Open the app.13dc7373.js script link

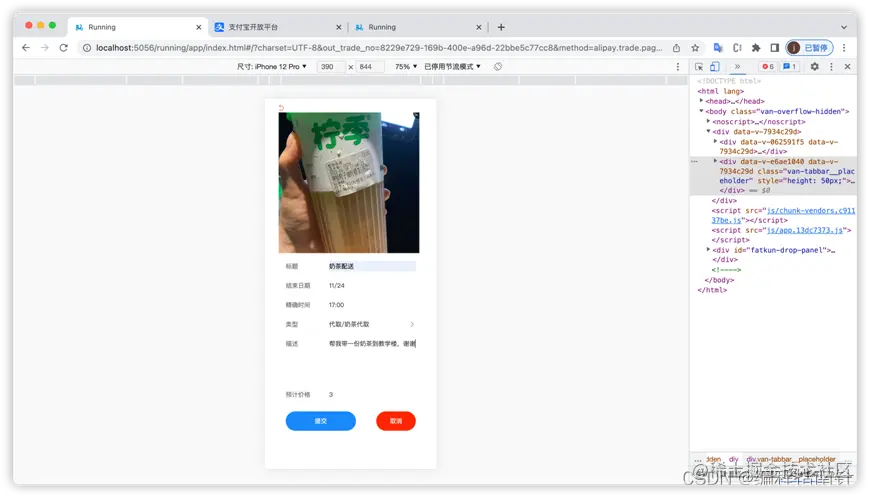pyautogui.click(x=805, y=230)
